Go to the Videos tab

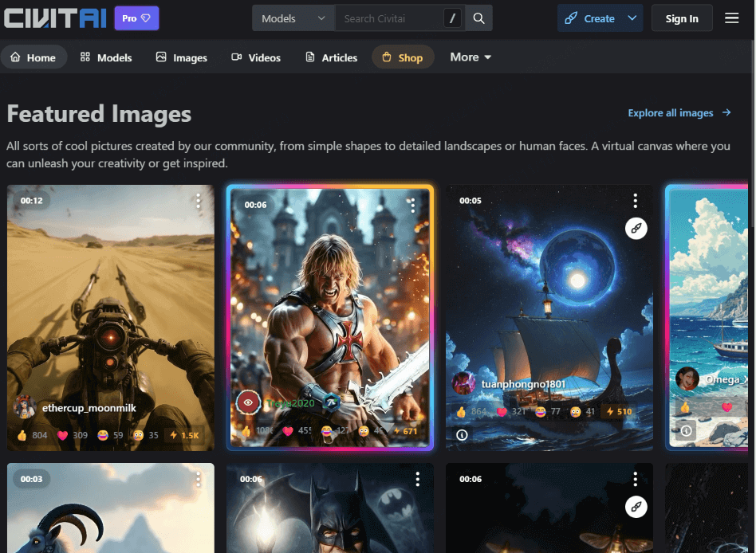coord(256,57)
